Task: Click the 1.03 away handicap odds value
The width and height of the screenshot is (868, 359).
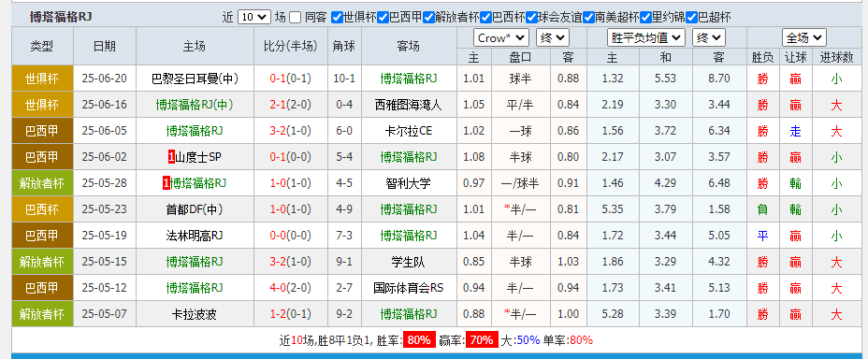Action: 568,262
